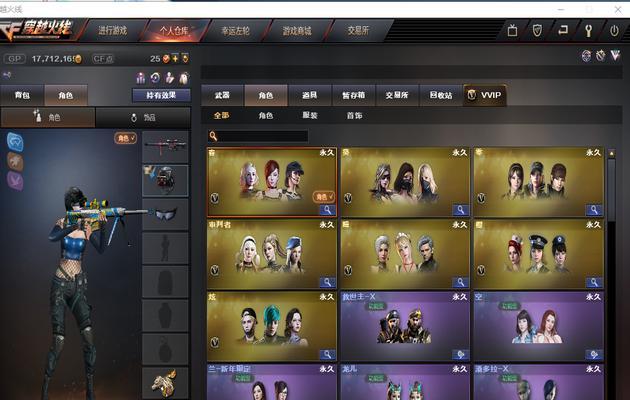This screenshot has width=630, height=400.
Task: Filter by 服装 category
Action: 310,116
